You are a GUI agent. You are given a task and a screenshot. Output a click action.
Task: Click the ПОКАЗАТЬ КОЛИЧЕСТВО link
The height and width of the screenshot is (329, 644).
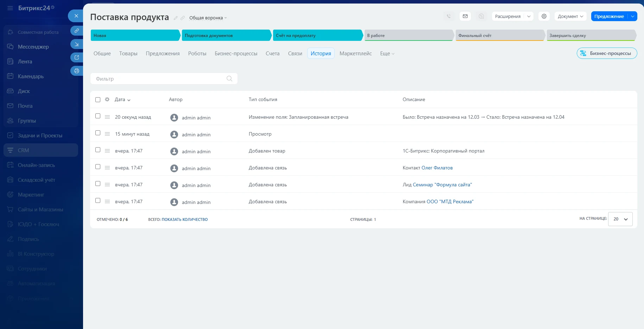point(185,219)
